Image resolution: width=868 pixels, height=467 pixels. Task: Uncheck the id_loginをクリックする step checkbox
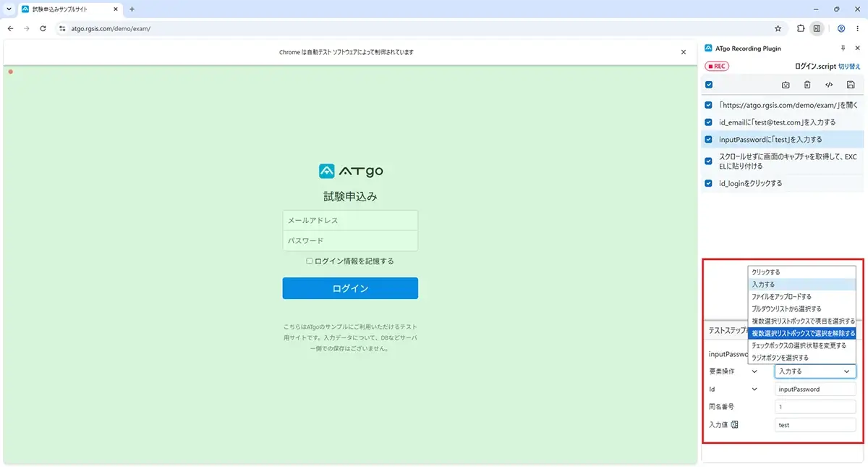pos(709,183)
